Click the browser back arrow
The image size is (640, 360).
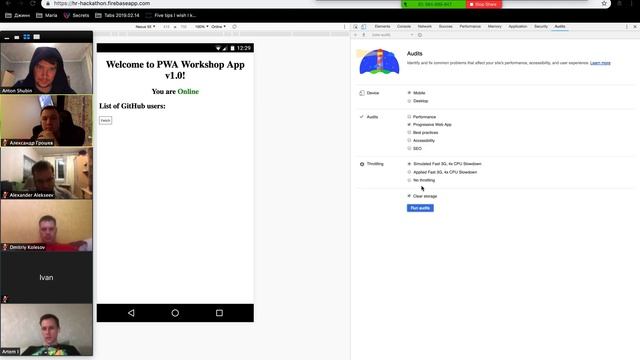click(8, 3)
